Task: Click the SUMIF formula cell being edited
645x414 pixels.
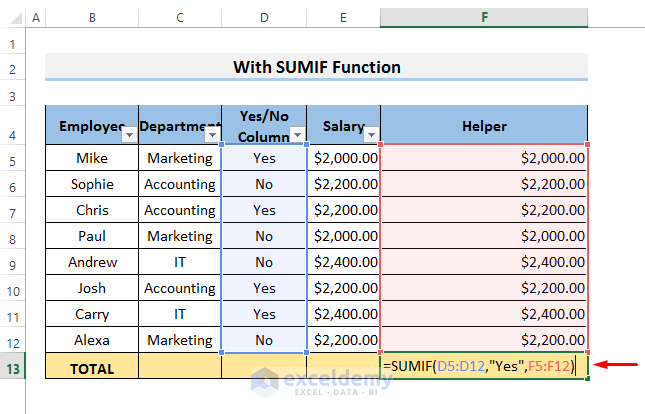Action: [x=484, y=367]
